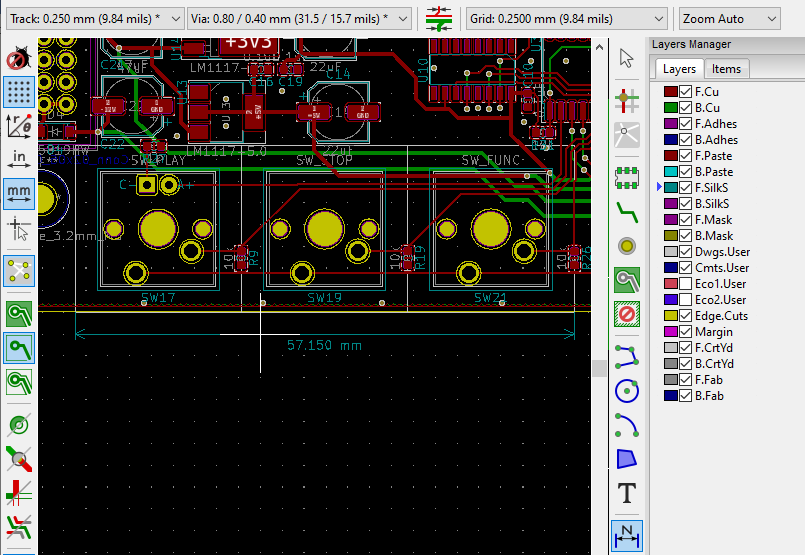Select the B.SilkS layer name
The width and height of the screenshot is (805, 555).
coord(712,204)
